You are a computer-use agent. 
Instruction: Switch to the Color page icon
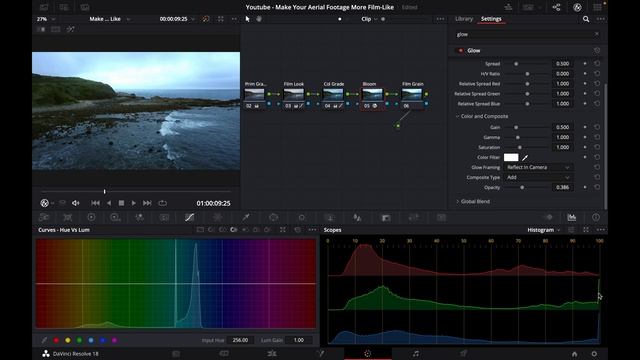pos(368,353)
